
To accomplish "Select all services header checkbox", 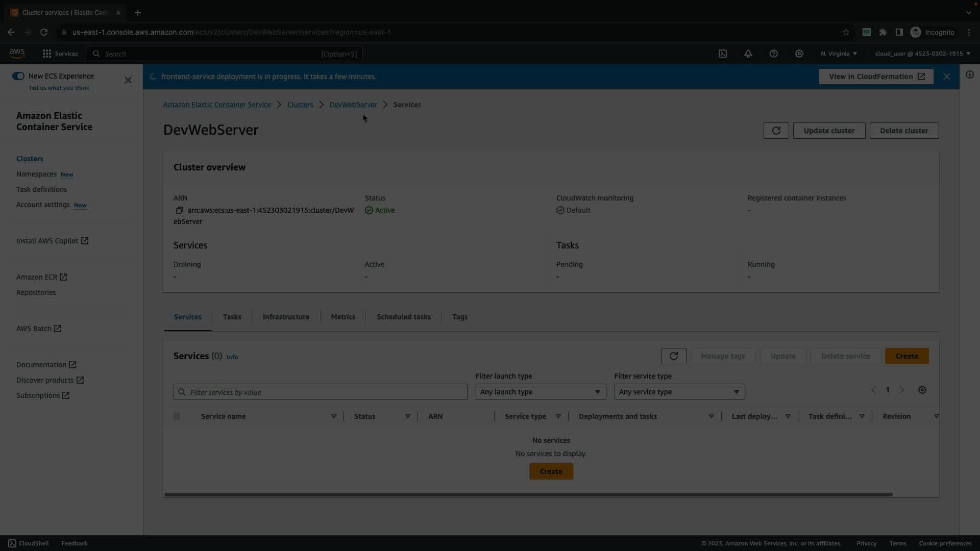I will point(177,416).
